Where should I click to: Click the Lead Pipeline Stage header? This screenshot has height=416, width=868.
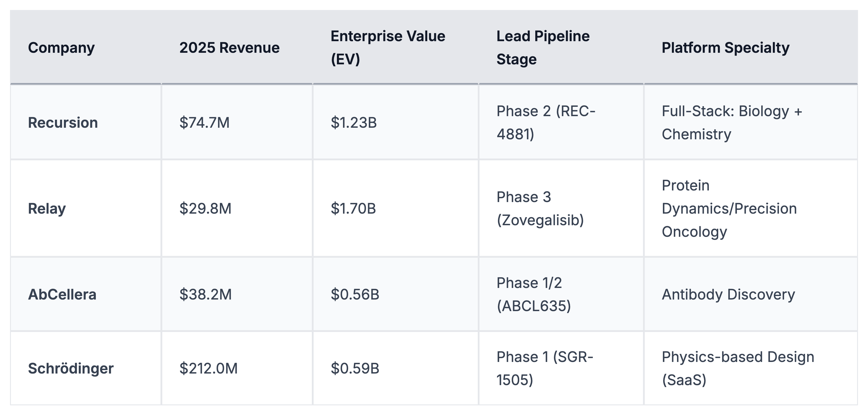pos(543,48)
